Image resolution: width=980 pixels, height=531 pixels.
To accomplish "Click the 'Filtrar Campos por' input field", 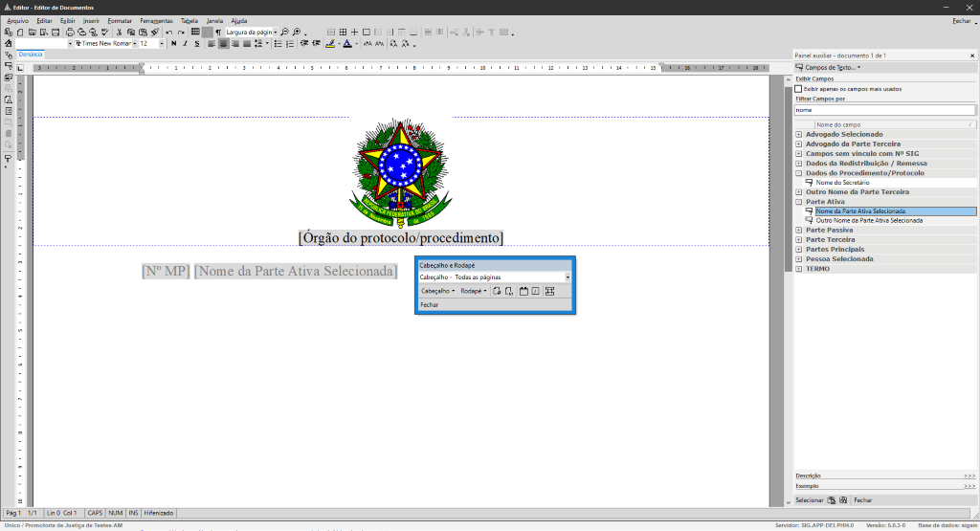I will tap(884, 110).
